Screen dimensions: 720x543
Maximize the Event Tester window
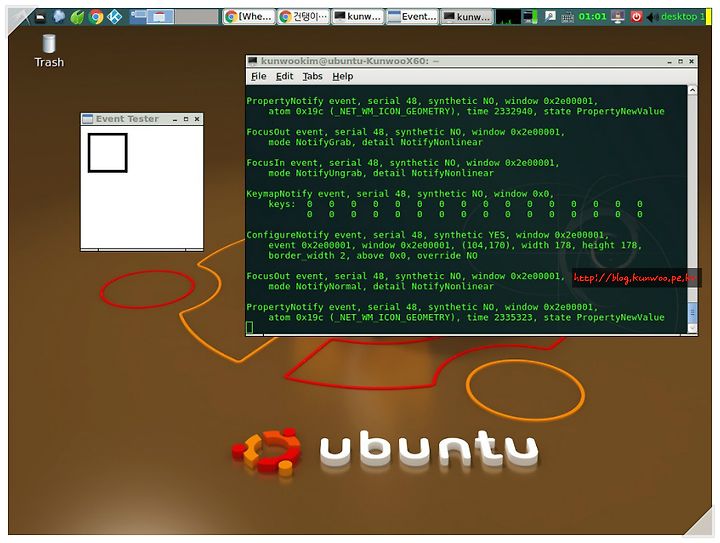[x=186, y=119]
